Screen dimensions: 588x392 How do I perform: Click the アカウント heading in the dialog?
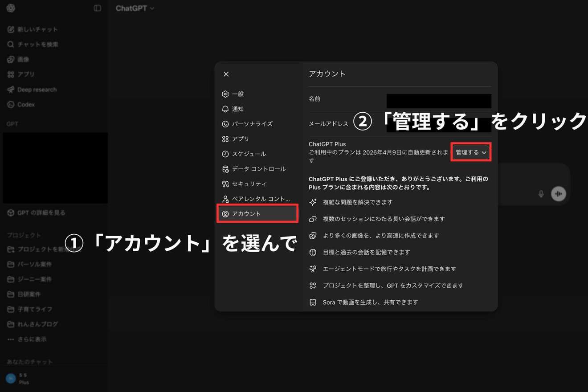tap(327, 74)
